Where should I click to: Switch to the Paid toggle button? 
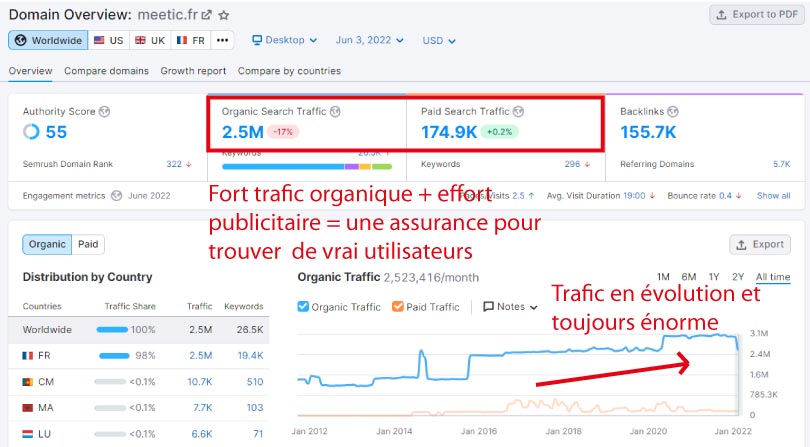(88, 244)
